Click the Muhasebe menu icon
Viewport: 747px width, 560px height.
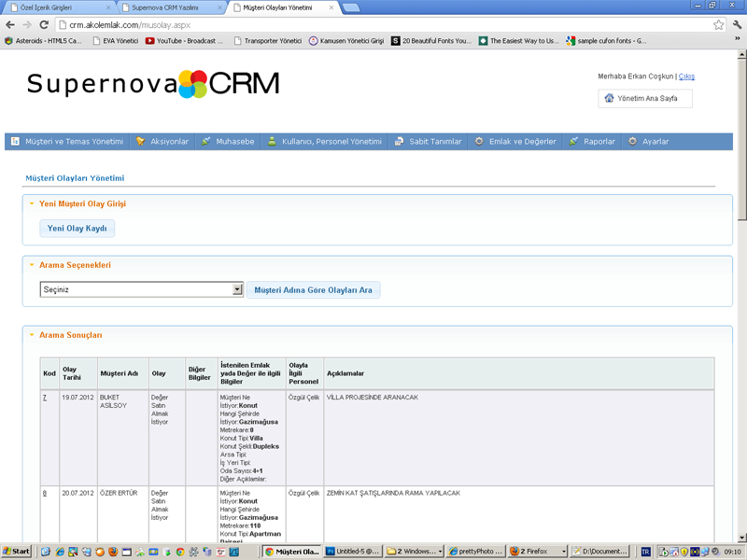[205, 142]
